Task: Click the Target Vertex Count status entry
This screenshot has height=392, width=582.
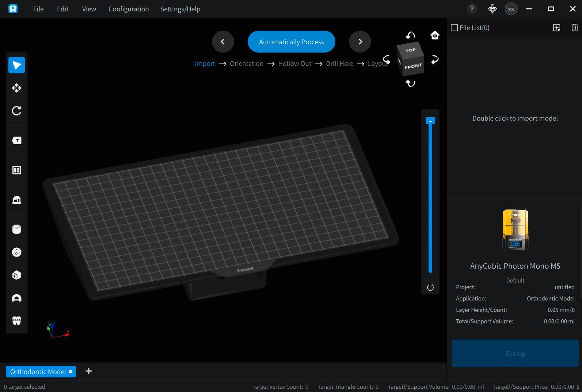Action: [280, 387]
